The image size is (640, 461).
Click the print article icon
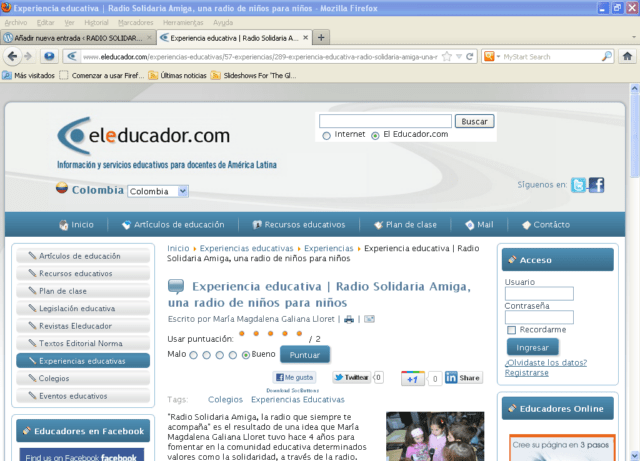point(349,319)
